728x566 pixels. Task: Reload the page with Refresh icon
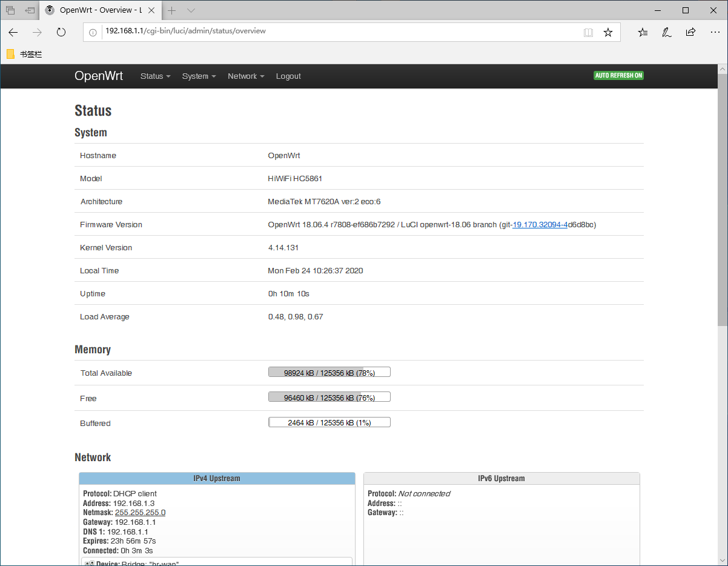point(61,32)
